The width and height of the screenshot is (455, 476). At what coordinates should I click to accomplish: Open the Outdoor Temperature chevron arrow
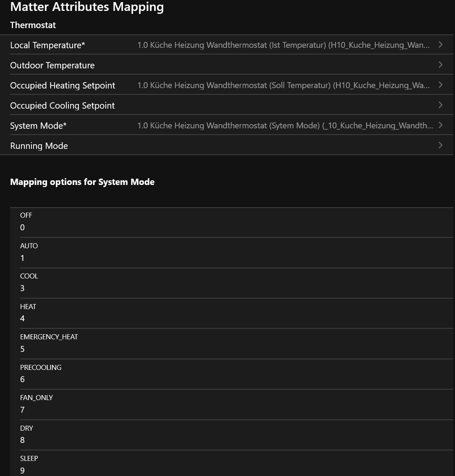440,65
